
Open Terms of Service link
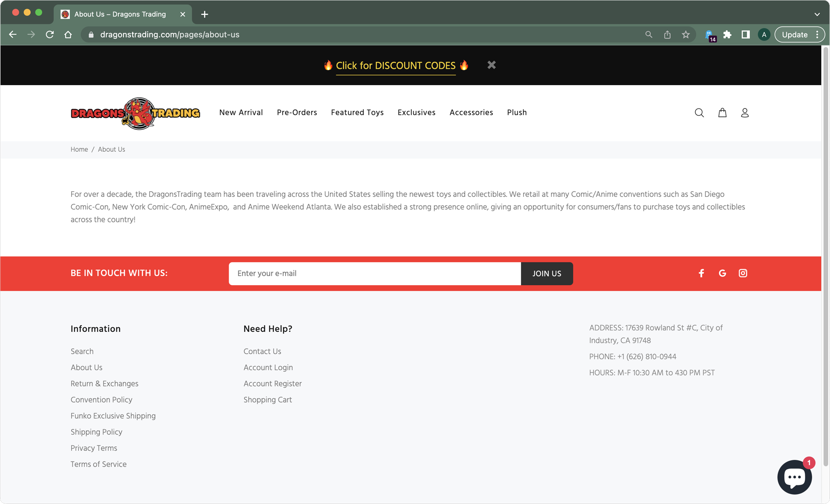(x=98, y=464)
